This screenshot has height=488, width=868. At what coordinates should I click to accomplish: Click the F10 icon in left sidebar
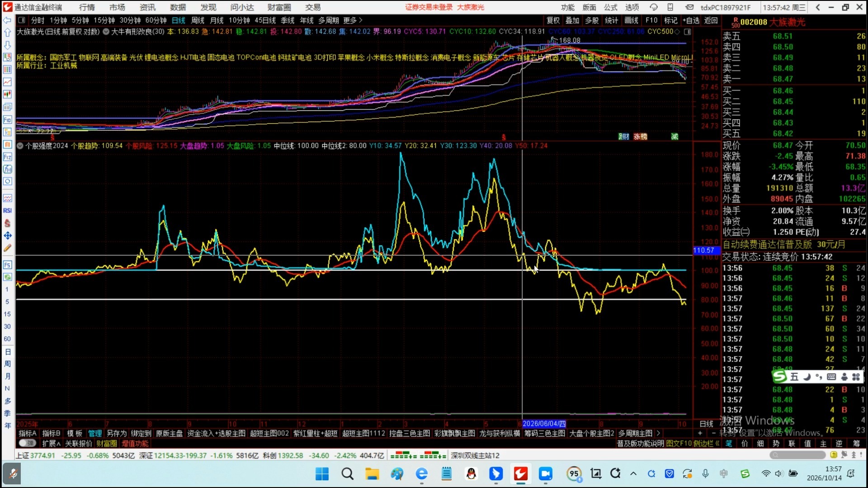coord(7,120)
